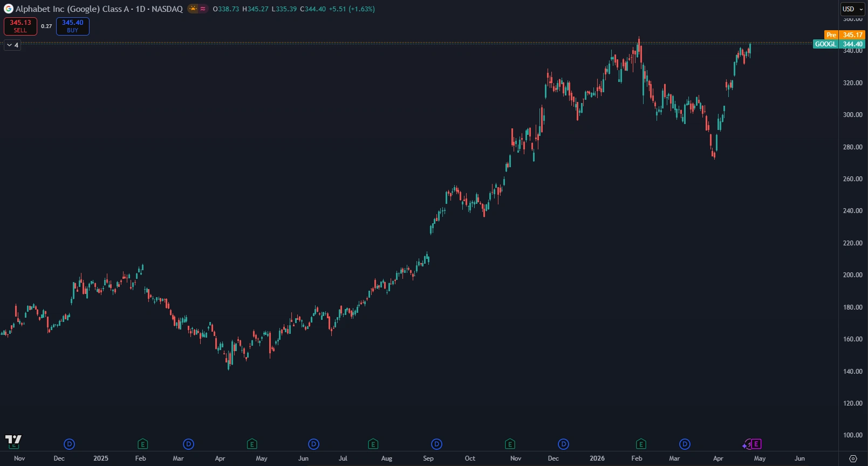Image resolution: width=868 pixels, height=466 pixels.
Task: Click the earnings icon near Aug 2025
Action: point(373,444)
